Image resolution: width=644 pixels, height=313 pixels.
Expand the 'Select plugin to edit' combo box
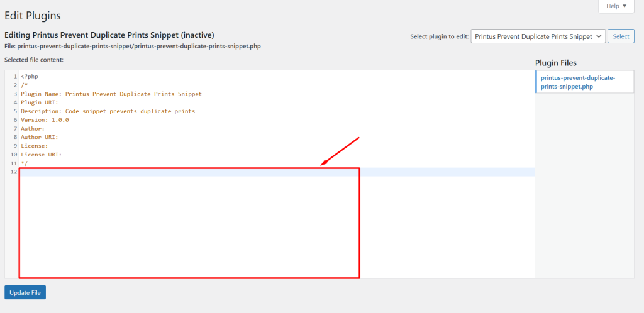(x=538, y=36)
